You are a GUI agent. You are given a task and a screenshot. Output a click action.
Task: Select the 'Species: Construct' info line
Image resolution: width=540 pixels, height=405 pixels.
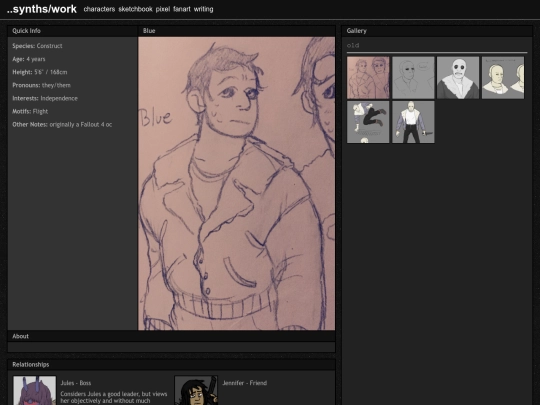pyautogui.click(x=37, y=46)
